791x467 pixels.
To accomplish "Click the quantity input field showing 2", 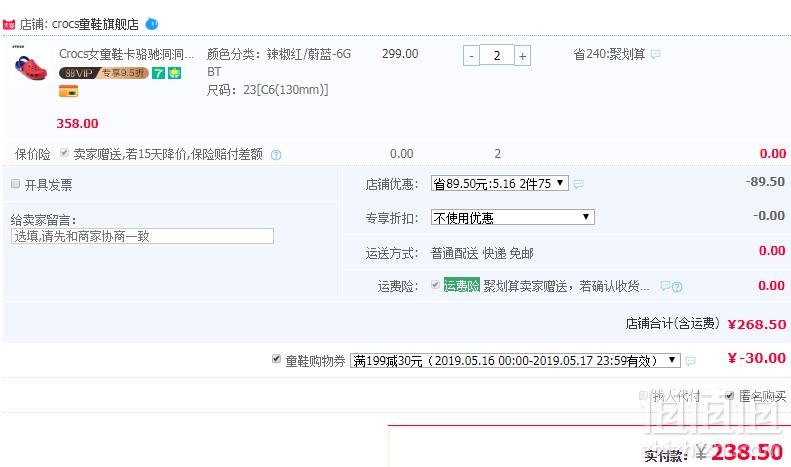I will pyautogui.click(x=497, y=55).
